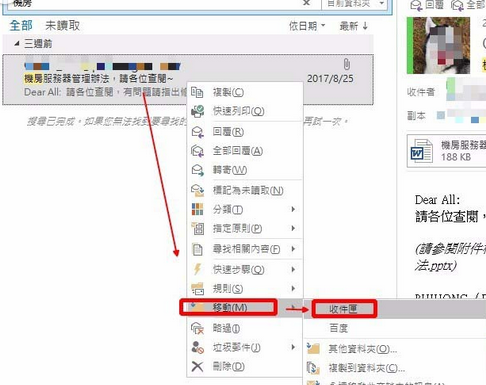
Task: Collapse the 三週前 group
Action: 17,44
